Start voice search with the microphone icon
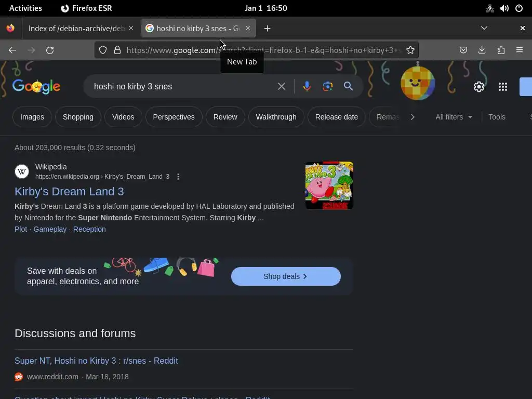Screen dimensions: 532x399 click(307, 87)
